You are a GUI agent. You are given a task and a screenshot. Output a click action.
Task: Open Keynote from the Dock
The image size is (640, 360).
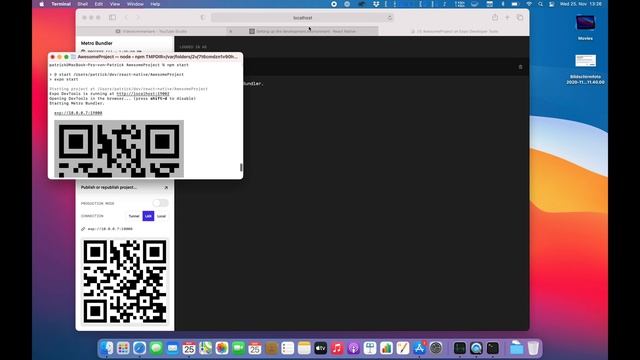[370, 348]
